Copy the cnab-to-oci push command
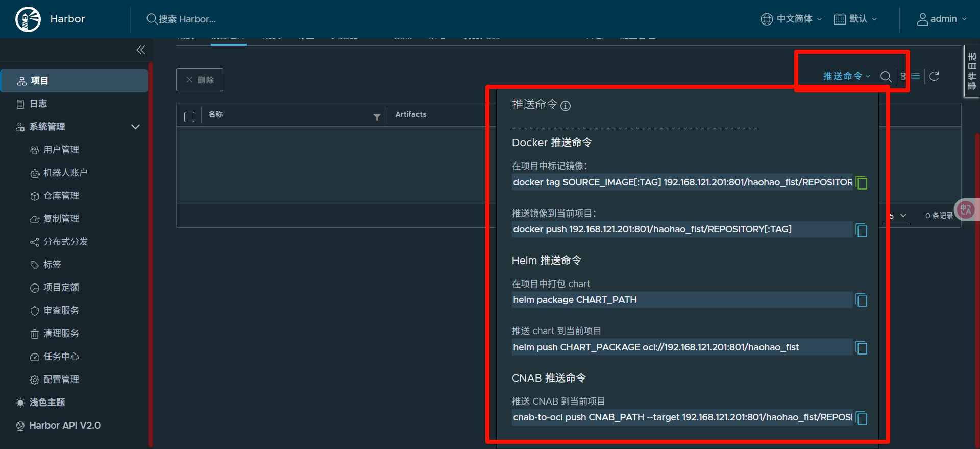 point(862,418)
